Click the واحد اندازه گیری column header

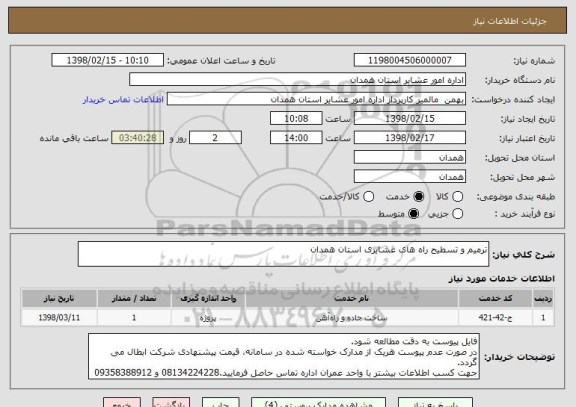tap(208, 298)
